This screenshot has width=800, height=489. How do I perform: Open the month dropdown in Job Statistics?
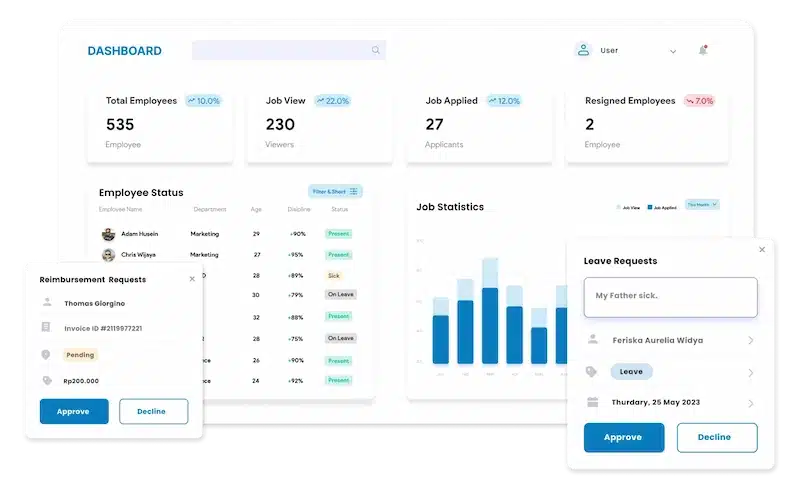click(x=702, y=205)
